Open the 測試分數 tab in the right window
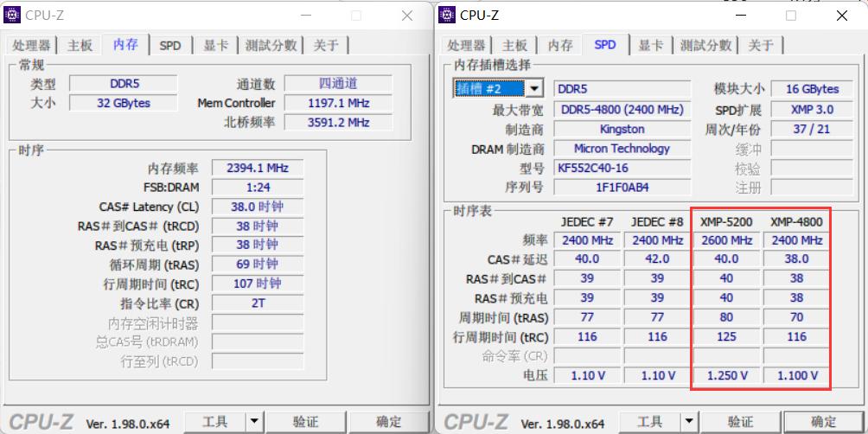868x434 pixels. (705, 46)
